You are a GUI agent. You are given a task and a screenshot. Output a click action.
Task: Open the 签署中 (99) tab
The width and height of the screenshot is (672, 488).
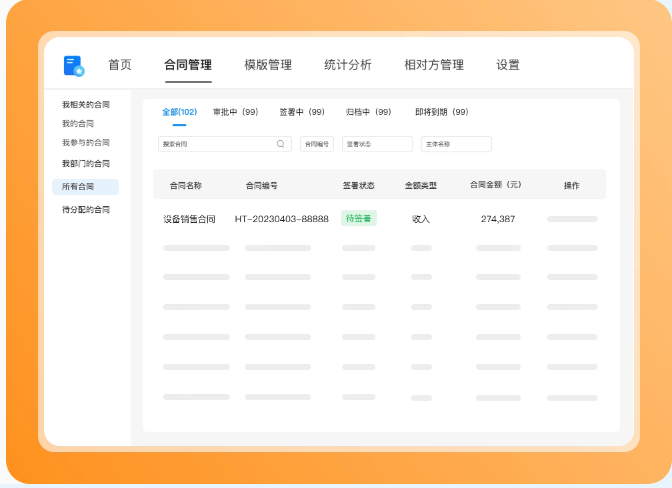coord(302,112)
